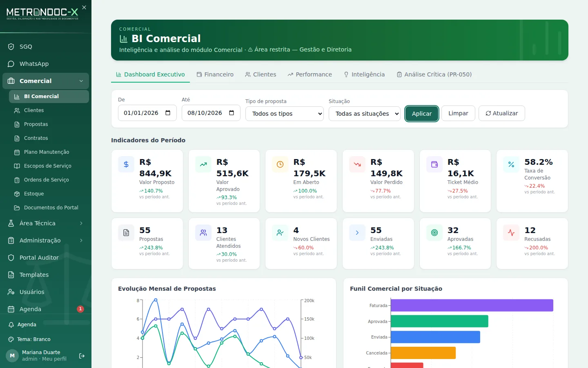Click the orange Cancelada funnel bar
588x368 pixels.
[423, 353]
